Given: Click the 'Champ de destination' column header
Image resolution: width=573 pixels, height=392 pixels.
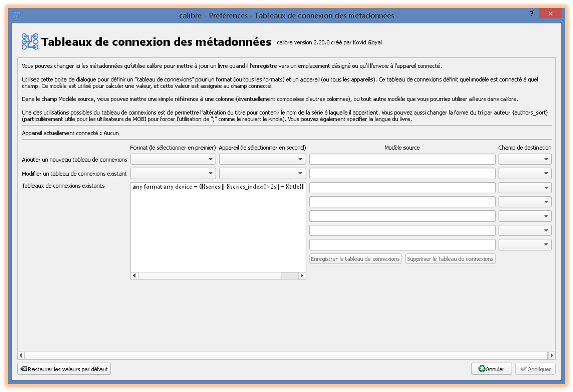Looking at the screenshot, I should pos(525,148).
